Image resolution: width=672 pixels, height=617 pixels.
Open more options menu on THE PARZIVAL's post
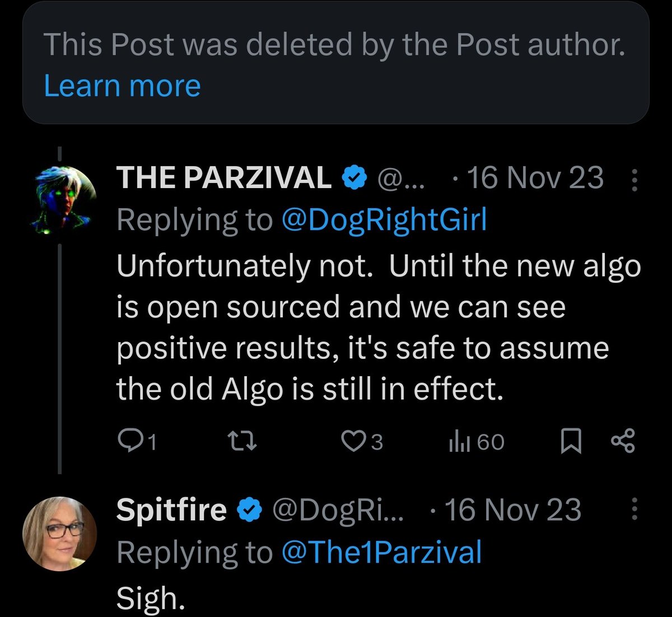click(634, 180)
